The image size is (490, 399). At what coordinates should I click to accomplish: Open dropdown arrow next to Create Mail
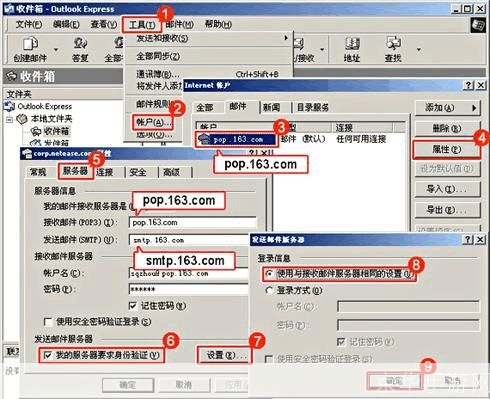56,50
